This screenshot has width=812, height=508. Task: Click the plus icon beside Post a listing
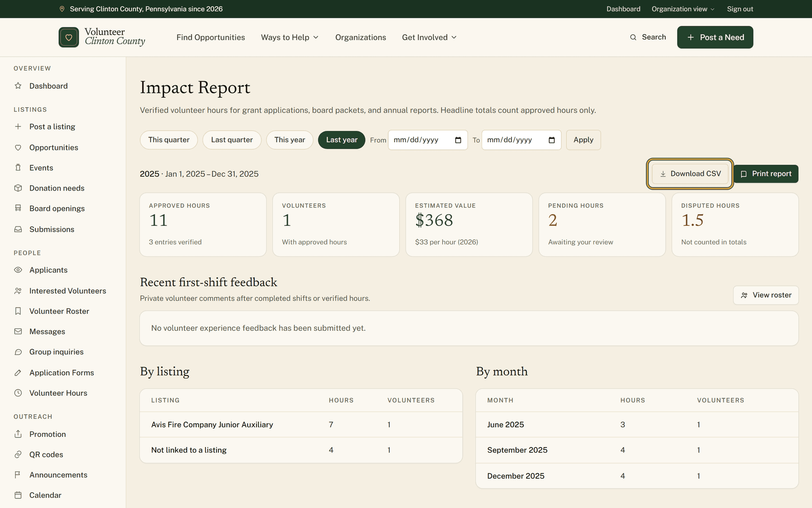pyautogui.click(x=18, y=126)
